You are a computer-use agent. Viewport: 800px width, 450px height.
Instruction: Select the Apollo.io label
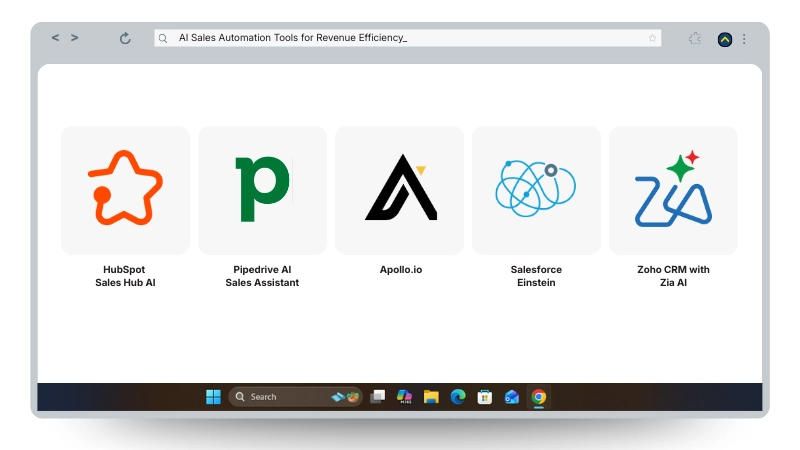tap(401, 269)
